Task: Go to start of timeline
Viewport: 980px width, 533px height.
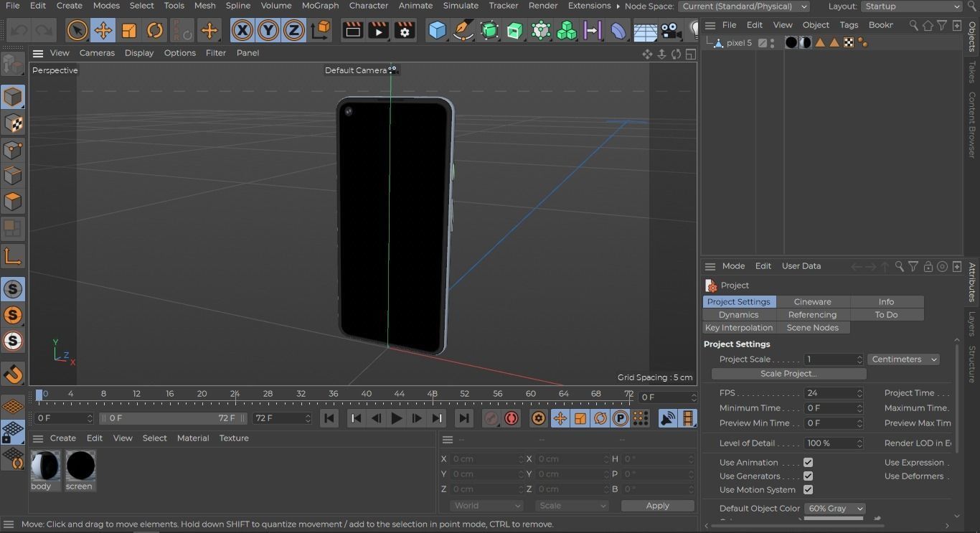Action: [329, 418]
